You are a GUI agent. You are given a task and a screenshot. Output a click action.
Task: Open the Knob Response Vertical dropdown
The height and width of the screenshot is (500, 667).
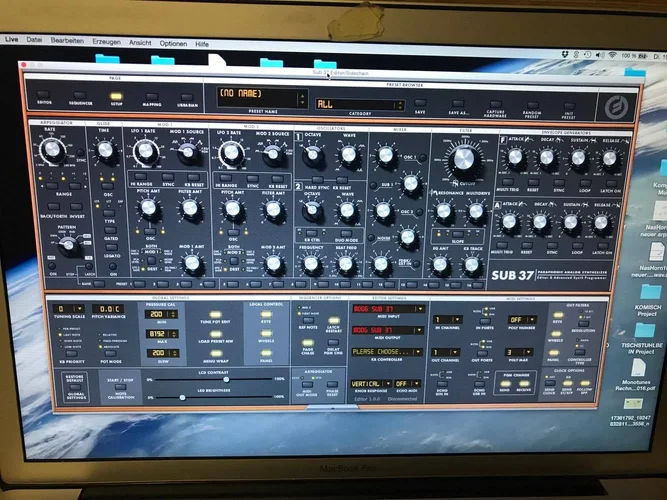pyautogui.click(x=371, y=384)
